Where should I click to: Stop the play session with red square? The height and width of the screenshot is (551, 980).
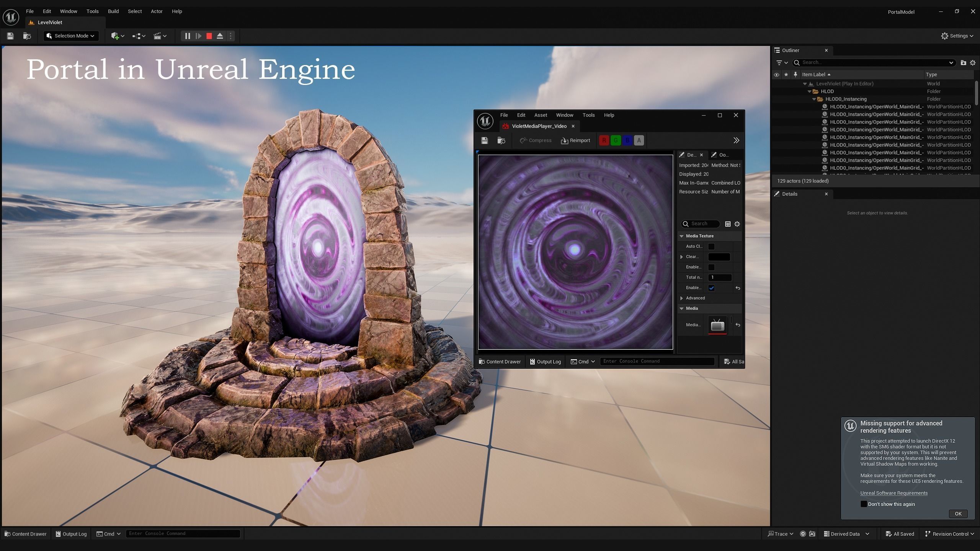pyautogui.click(x=209, y=36)
